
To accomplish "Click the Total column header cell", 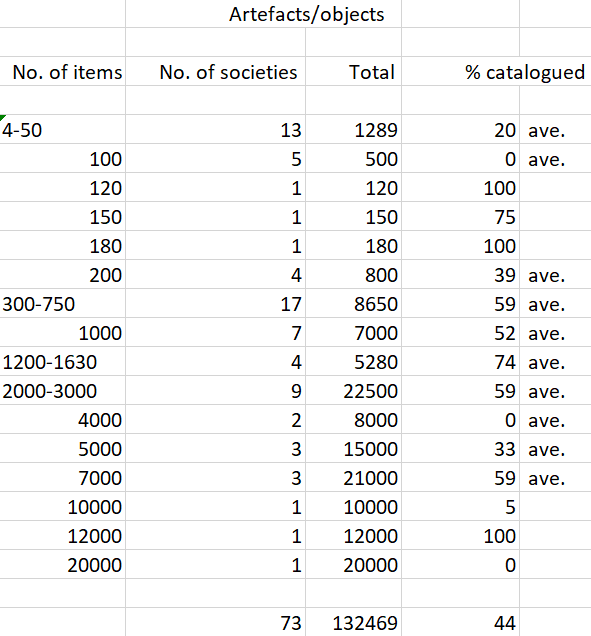I will 353,72.
